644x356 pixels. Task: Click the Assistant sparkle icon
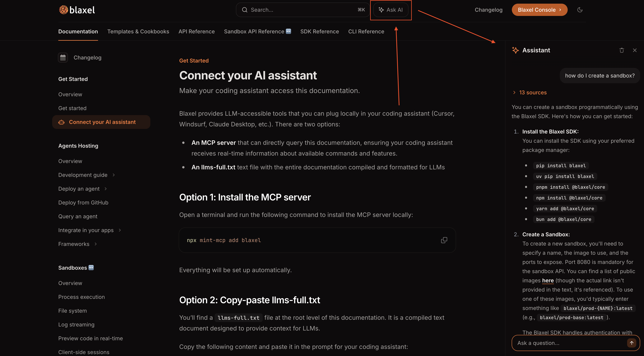515,50
